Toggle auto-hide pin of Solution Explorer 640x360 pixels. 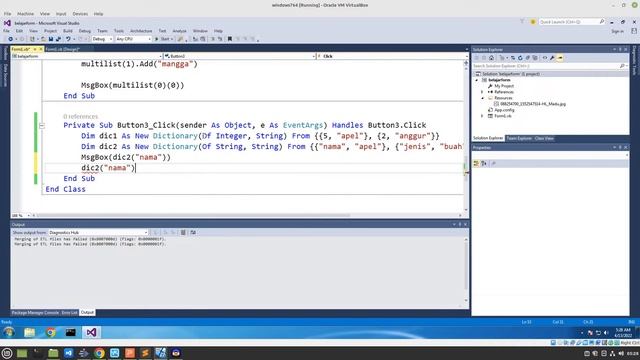[x=620, y=49]
